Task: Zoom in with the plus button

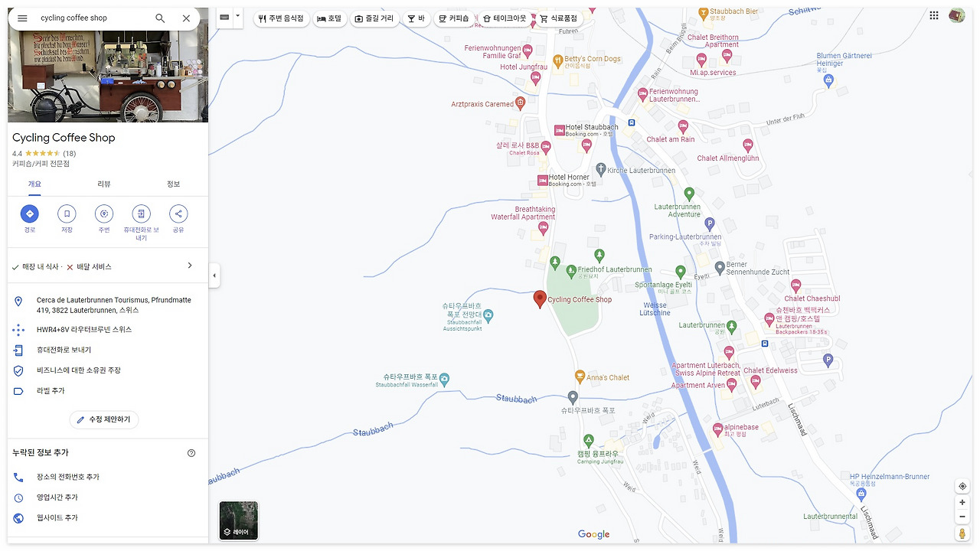Action: pyautogui.click(x=962, y=503)
